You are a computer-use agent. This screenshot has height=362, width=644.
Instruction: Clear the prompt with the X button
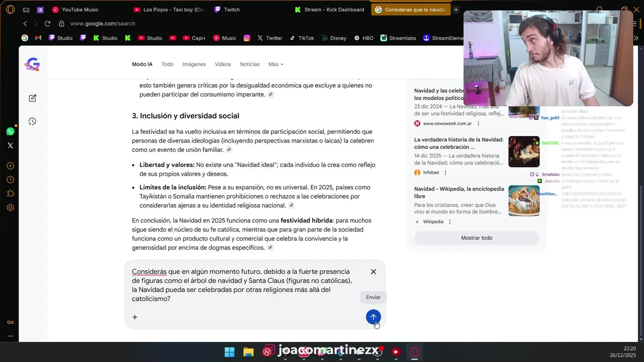373,271
